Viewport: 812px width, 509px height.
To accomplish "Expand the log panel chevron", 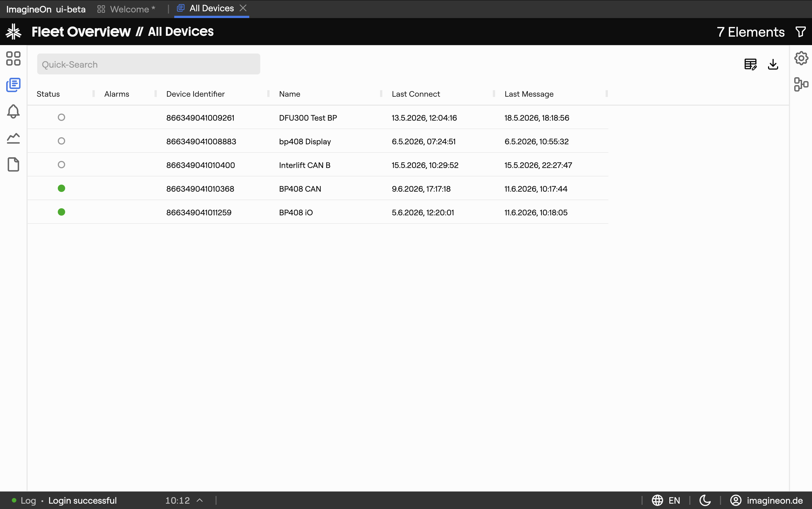I will click(200, 500).
